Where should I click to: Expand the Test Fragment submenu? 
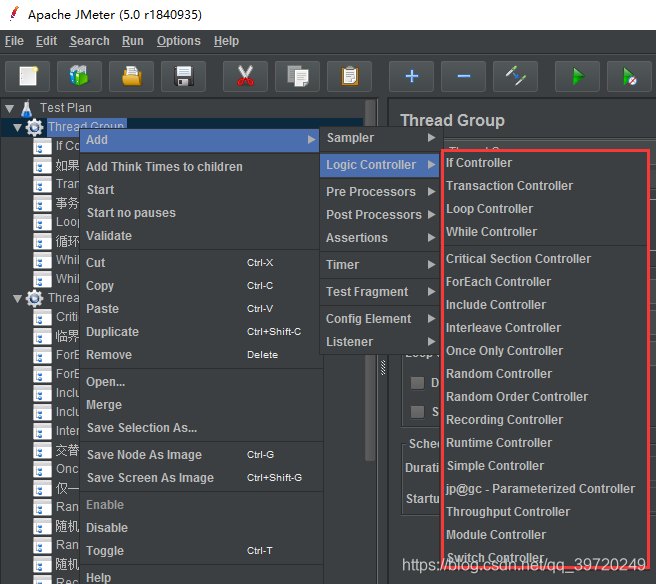click(379, 292)
